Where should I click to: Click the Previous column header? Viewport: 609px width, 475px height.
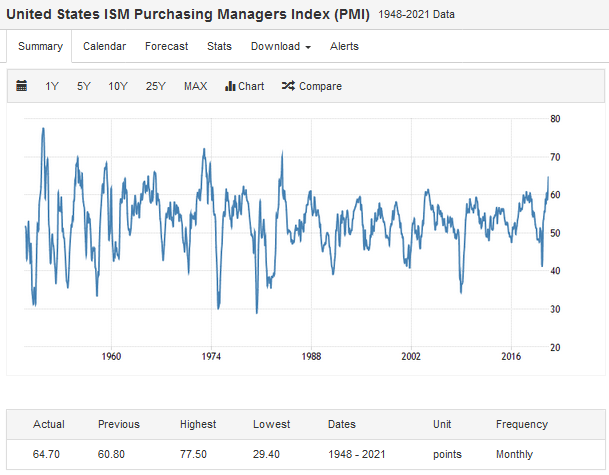[118, 424]
